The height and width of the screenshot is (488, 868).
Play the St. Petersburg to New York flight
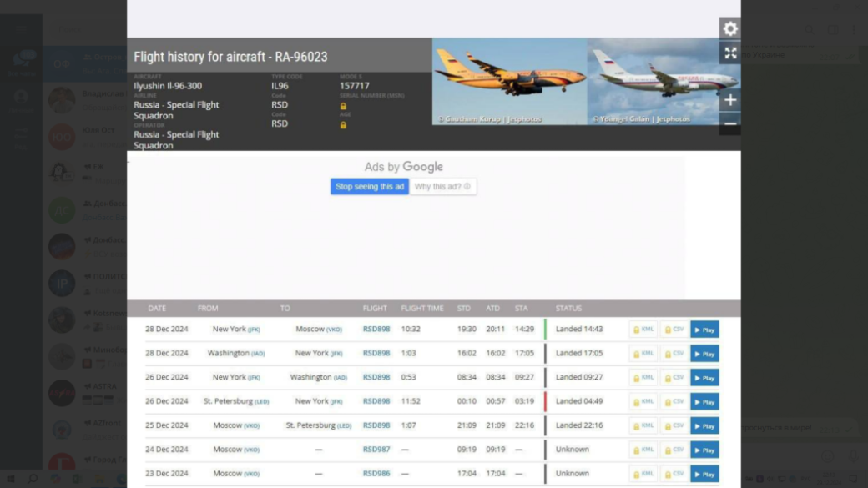pos(704,402)
